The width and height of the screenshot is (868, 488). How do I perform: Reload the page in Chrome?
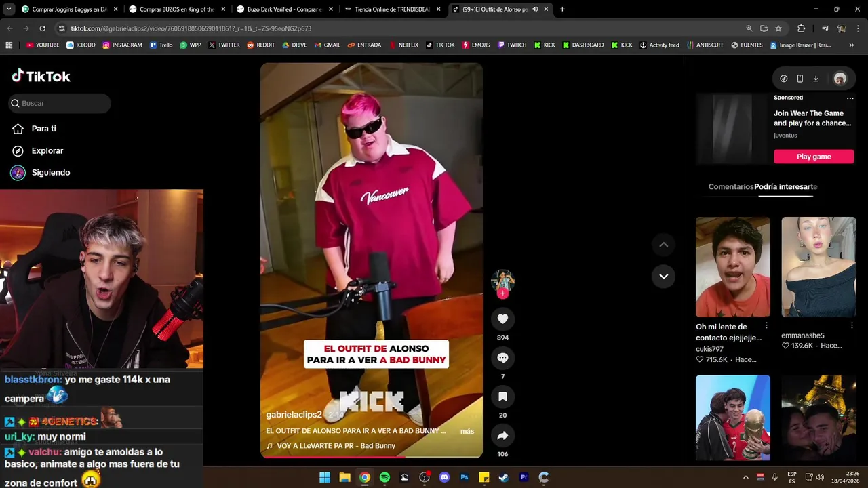tap(42, 28)
